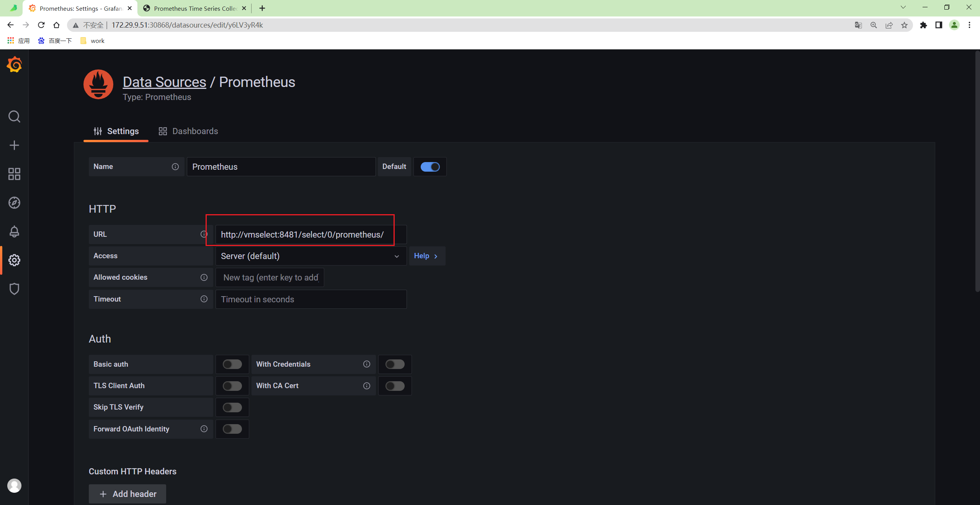Follow the Data Sources breadcrumb link
This screenshot has width=980, height=505.
coord(165,82)
